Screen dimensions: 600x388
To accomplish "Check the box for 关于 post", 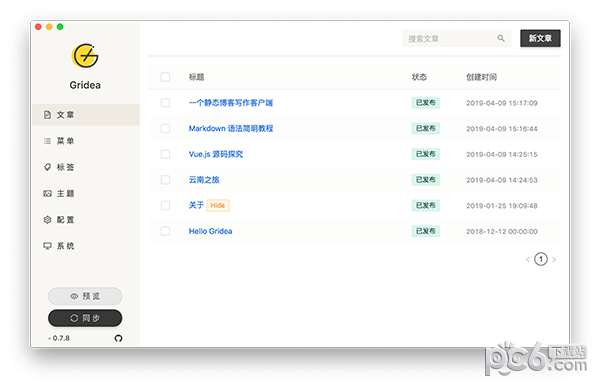I will coord(165,205).
